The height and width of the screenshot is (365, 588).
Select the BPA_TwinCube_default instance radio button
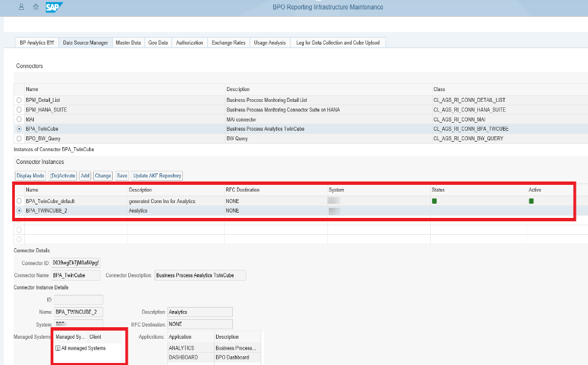(x=19, y=201)
